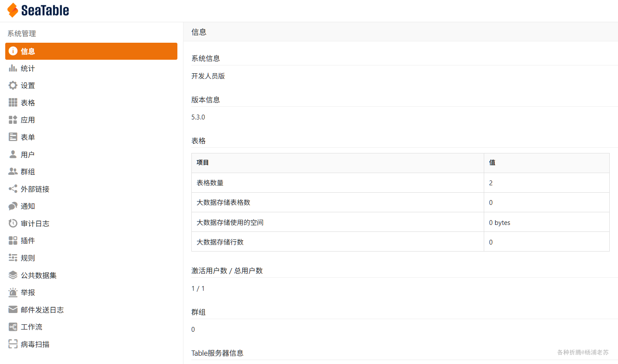Click the 病毒扫描 scan icon
This screenshot has width=618, height=364.
click(x=13, y=344)
